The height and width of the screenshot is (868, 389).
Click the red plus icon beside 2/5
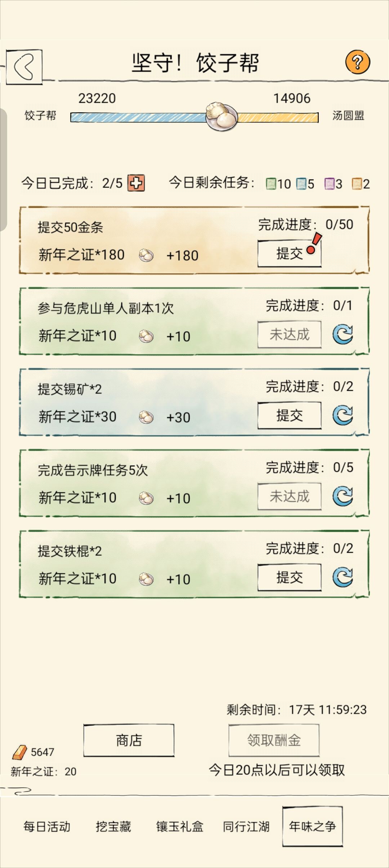[x=136, y=183]
